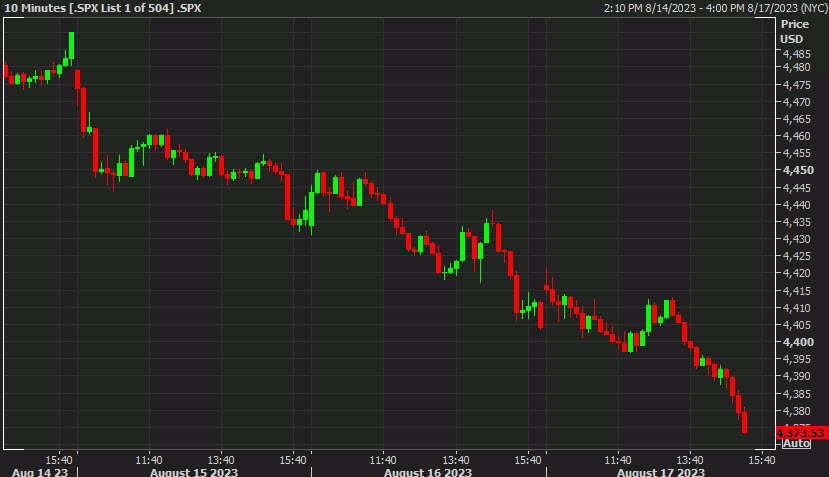Click the 11:40 time label above 'August 15 2023'
The image size is (829, 477).
coord(149,459)
